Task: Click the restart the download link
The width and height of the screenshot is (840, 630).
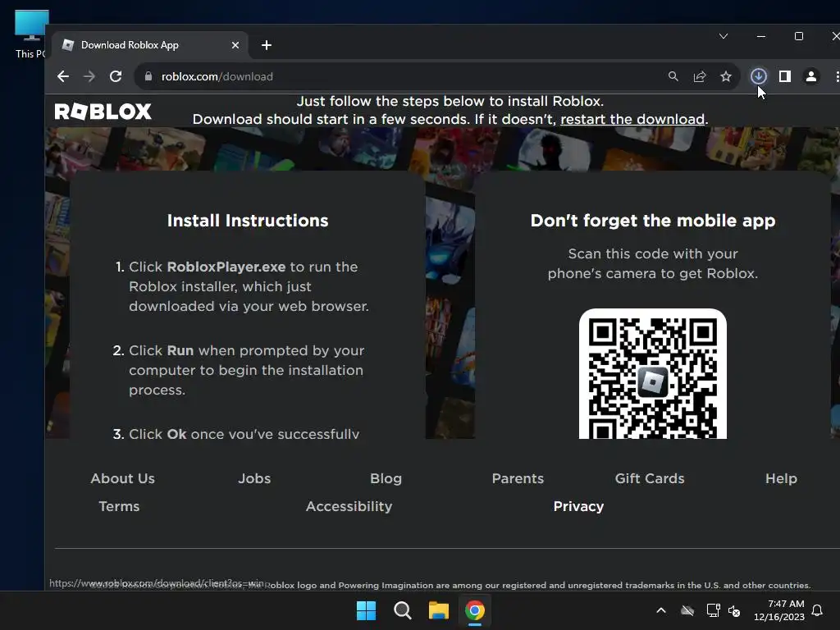Action: tap(632, 119)
